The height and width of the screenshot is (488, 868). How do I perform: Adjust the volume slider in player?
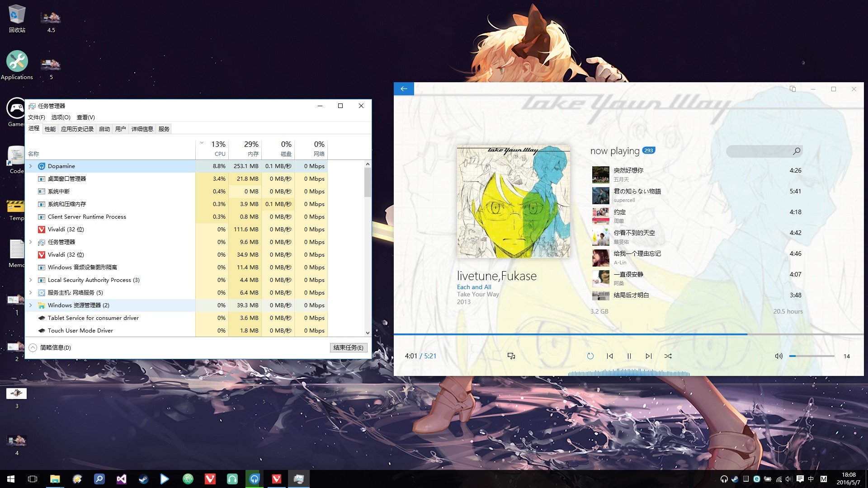pos(811,356)
